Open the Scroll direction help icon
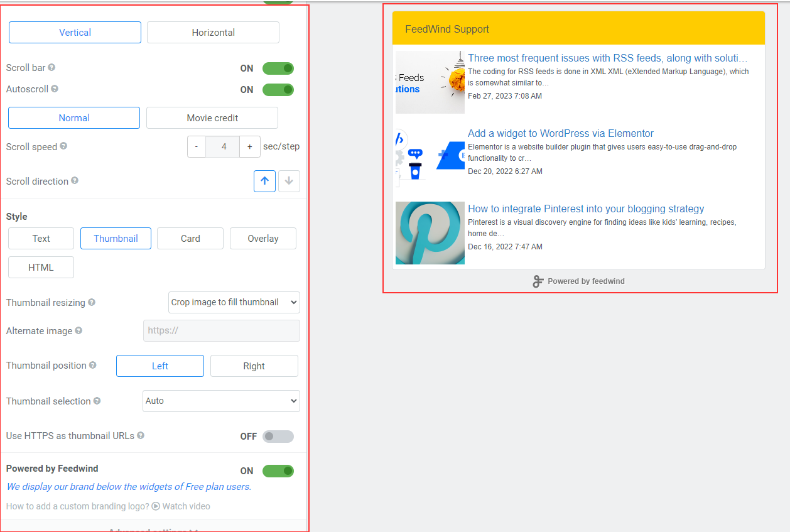 pos(75,180)
